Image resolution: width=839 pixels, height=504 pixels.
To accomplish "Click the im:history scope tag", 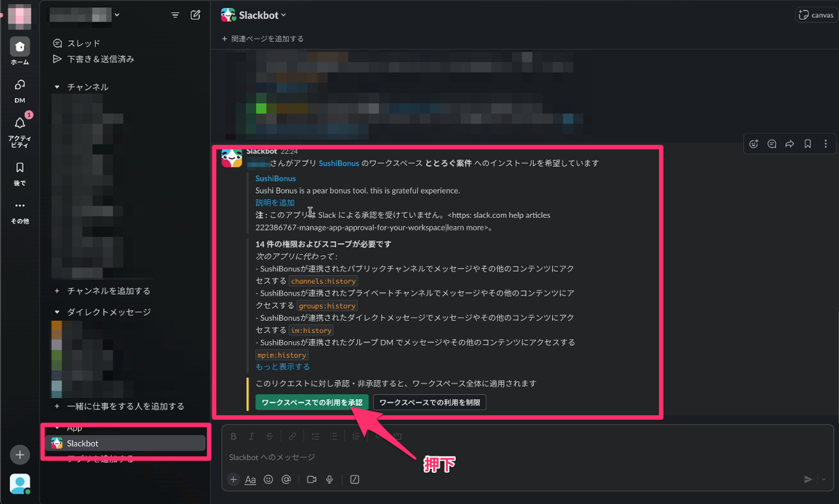I will 311,331.
